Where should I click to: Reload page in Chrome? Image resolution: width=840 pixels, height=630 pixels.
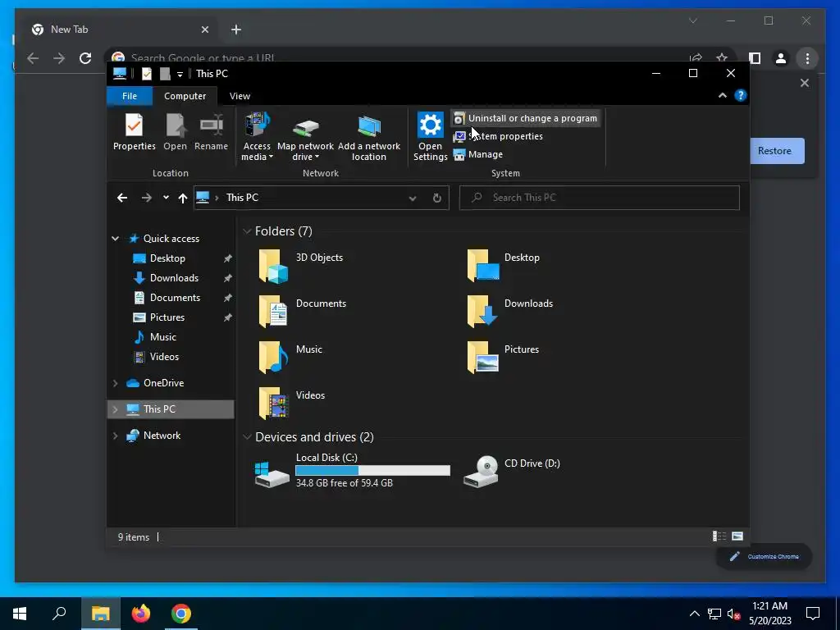(x=85, y=58)
